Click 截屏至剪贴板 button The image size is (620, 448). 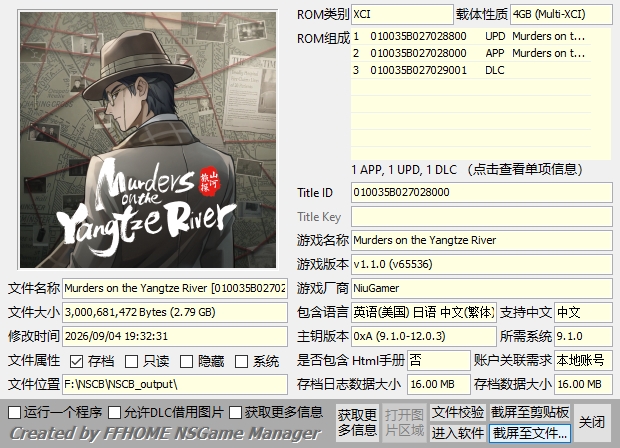click(530, 412)
